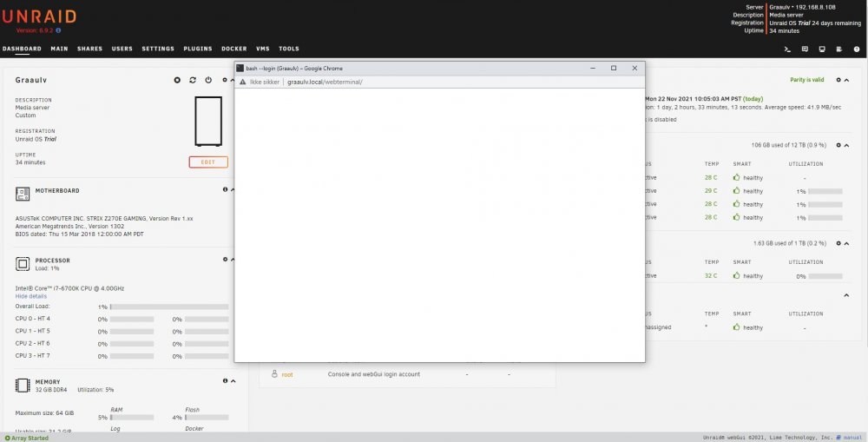Click the 106 GB used of 12 TB text
The height and width of the screenshot is (442, 868).
(788, 145)
